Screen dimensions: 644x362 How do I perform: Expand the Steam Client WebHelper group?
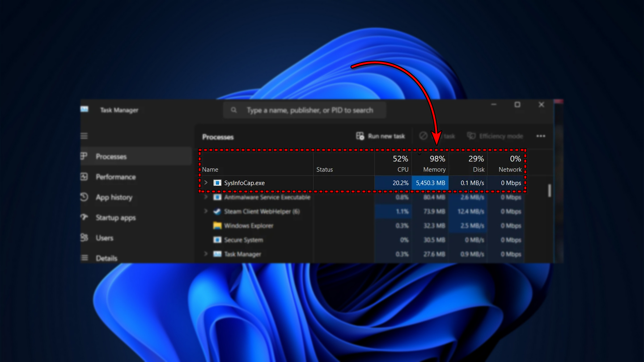click(206, 211)
